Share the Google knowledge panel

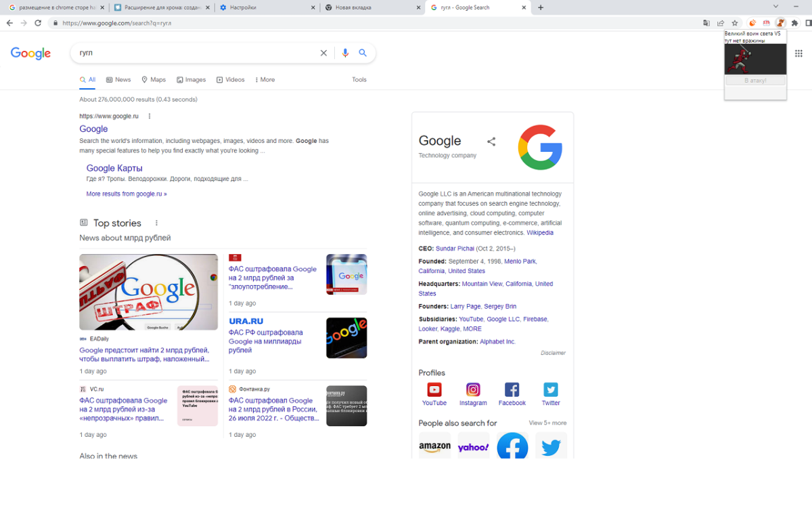click(x=491, y=142)
